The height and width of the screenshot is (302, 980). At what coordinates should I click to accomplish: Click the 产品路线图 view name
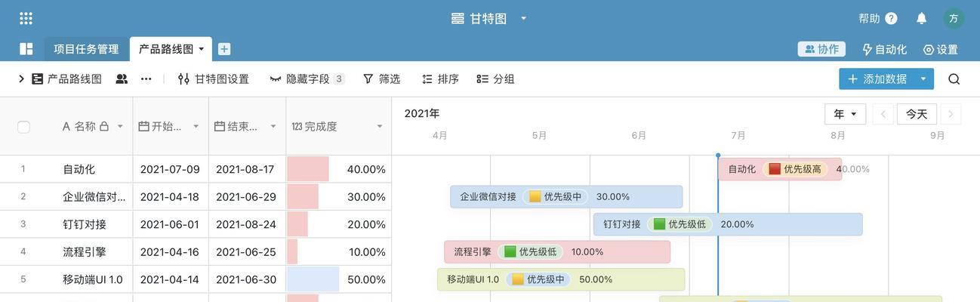74,79
